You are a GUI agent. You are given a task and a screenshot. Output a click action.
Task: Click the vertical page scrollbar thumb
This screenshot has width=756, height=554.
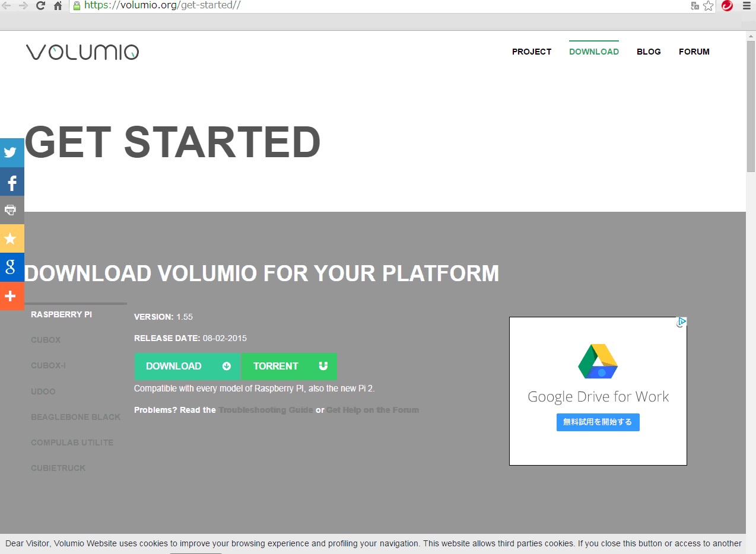click(x=751, y=106)
